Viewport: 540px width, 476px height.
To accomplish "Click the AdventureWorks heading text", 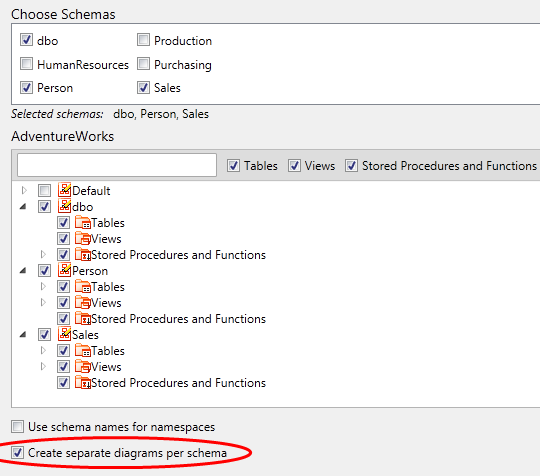I will pos(62,136).
